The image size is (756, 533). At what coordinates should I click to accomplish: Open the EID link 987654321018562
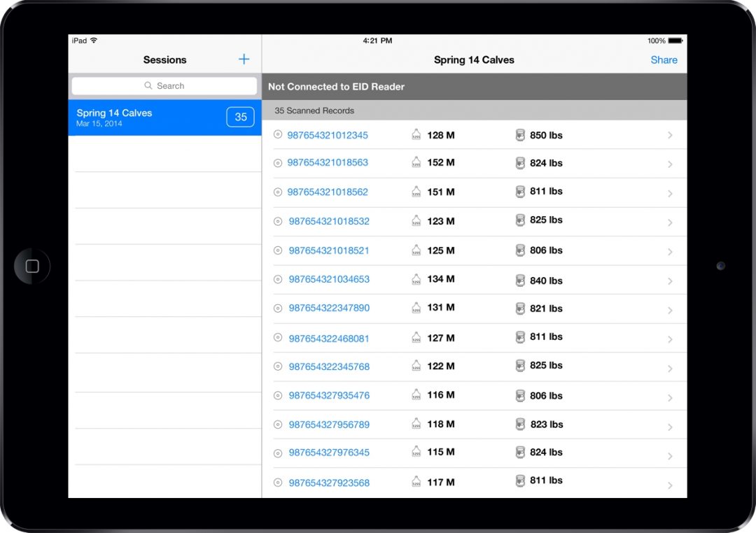(x=328, y=192)
